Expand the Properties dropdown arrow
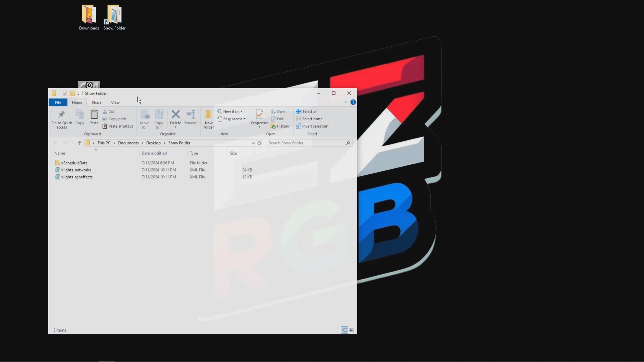This screenshot has height=362, width=644. point(260,127)
